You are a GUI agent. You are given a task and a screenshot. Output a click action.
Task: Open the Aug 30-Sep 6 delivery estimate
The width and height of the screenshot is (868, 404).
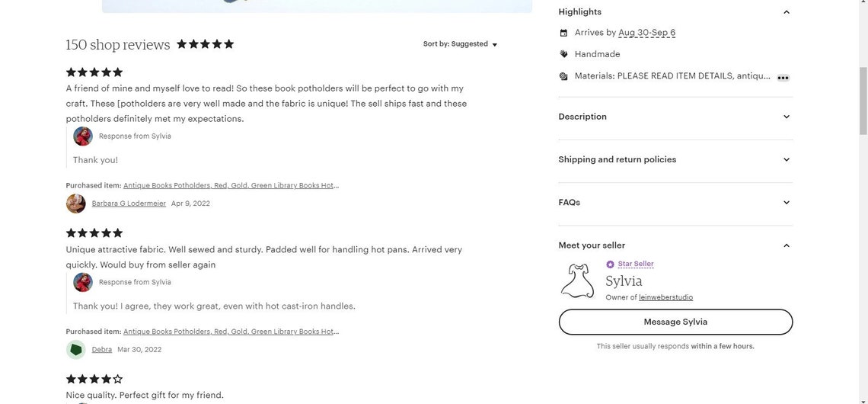646,33
